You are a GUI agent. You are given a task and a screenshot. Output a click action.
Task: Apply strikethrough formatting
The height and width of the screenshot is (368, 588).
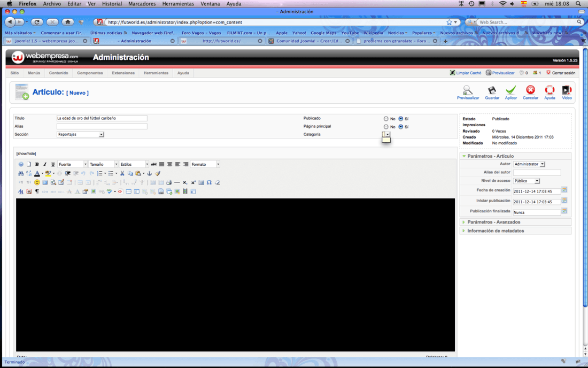(x=154, y=164)
